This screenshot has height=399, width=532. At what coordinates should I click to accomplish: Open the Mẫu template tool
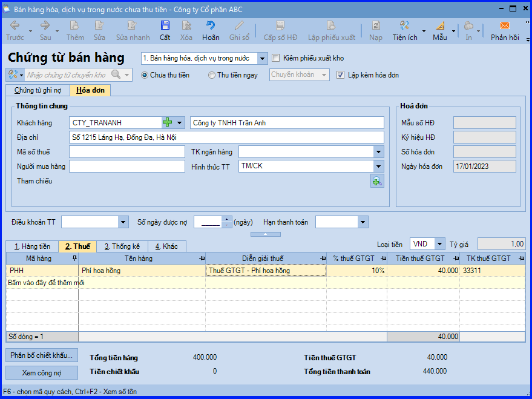pos(440,31)
